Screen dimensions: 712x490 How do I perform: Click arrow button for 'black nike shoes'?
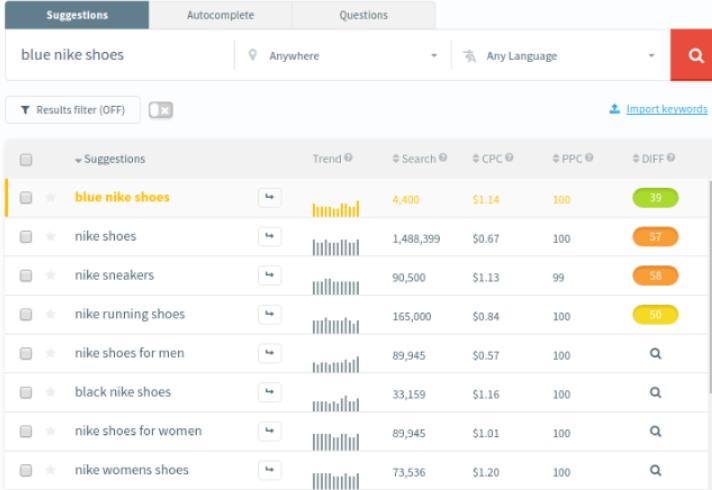pyautogui.click(x=270, y=392)
